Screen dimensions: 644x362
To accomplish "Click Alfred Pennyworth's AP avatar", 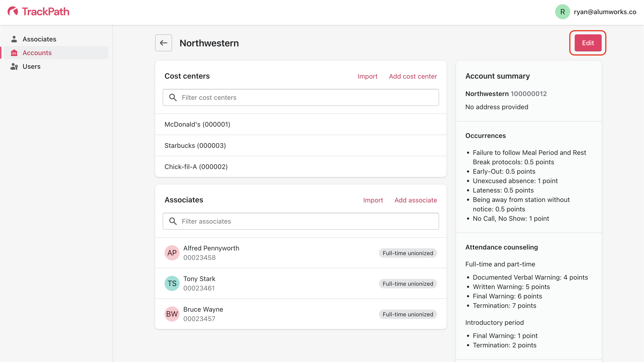I will point(172,253).
